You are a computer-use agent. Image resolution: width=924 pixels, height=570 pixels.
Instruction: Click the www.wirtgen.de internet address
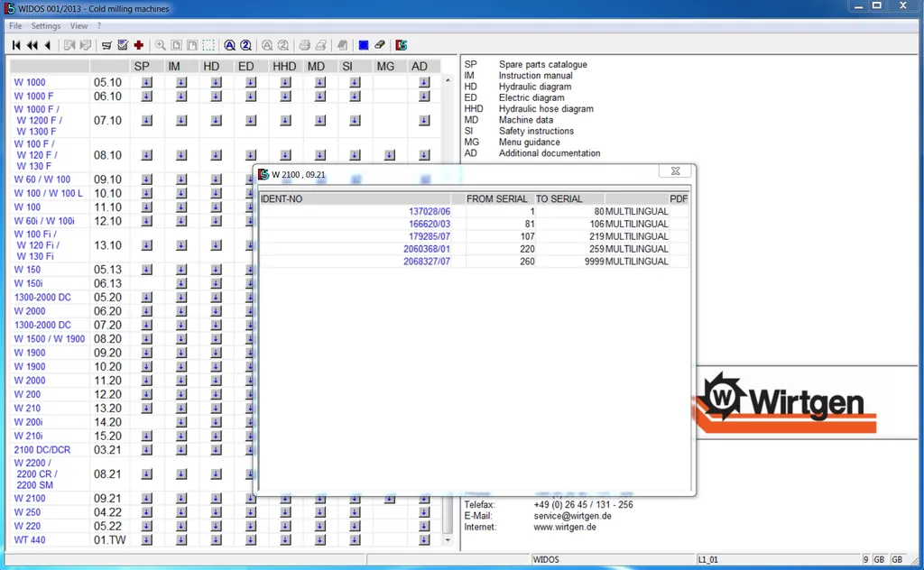565,527
